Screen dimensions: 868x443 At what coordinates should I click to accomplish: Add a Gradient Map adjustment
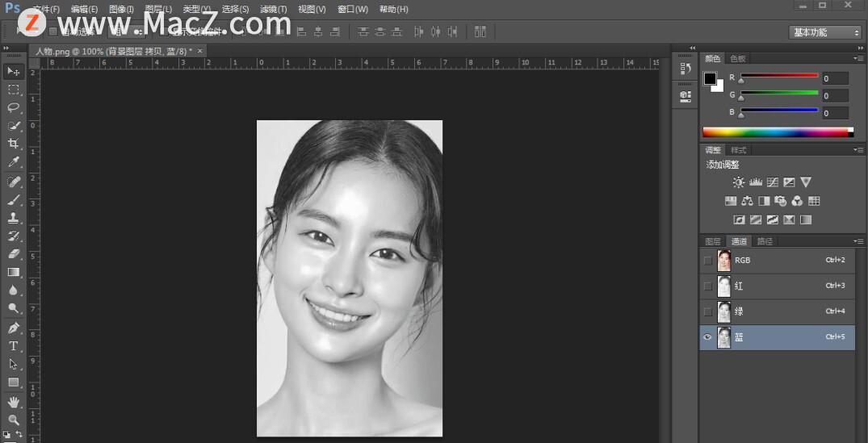(806, 219)
